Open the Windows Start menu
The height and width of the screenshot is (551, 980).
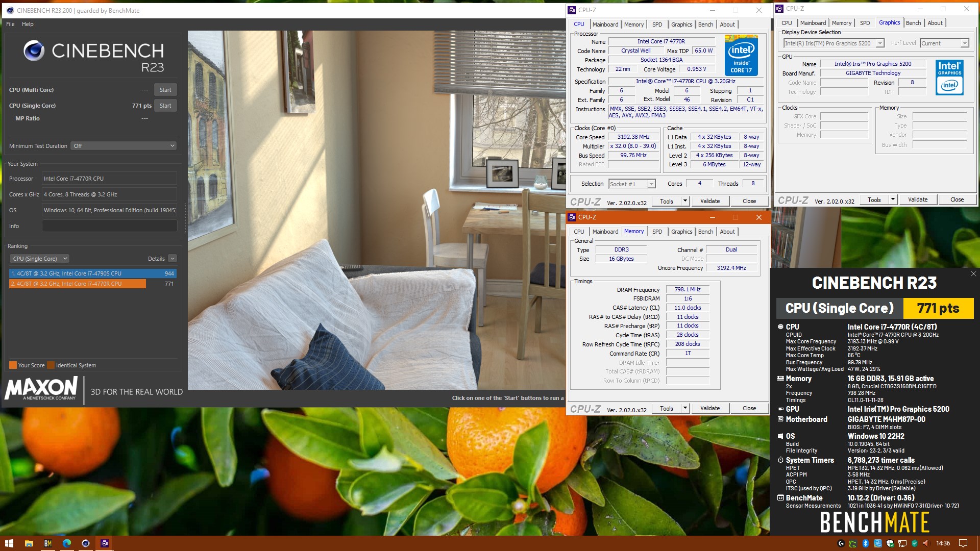(9, 543)
